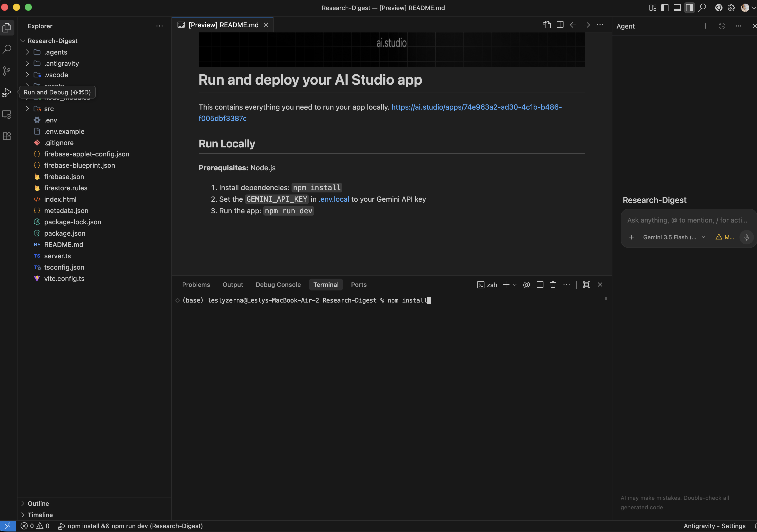757x532 pixels.
Task: Expand the Outline section
Action: tap(38, 503)
